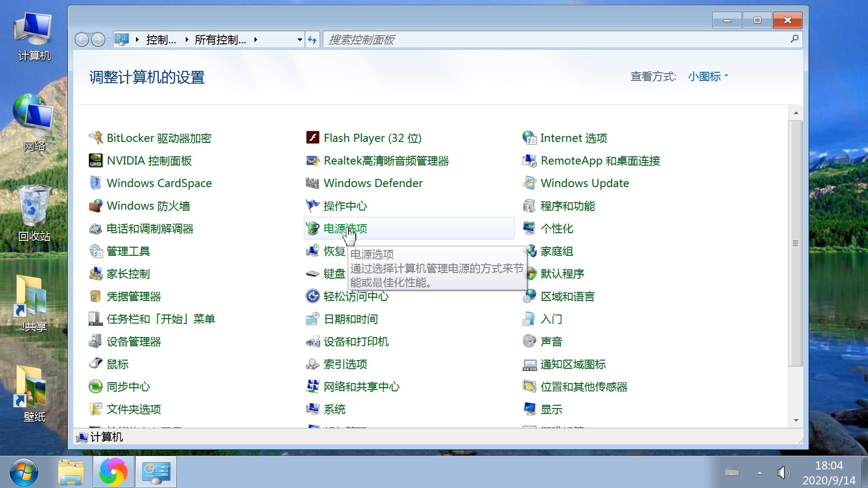Viewport: 868px width, 488px height.
Task: Open Flash Player (32 位) settings
Action: (372, 138)
